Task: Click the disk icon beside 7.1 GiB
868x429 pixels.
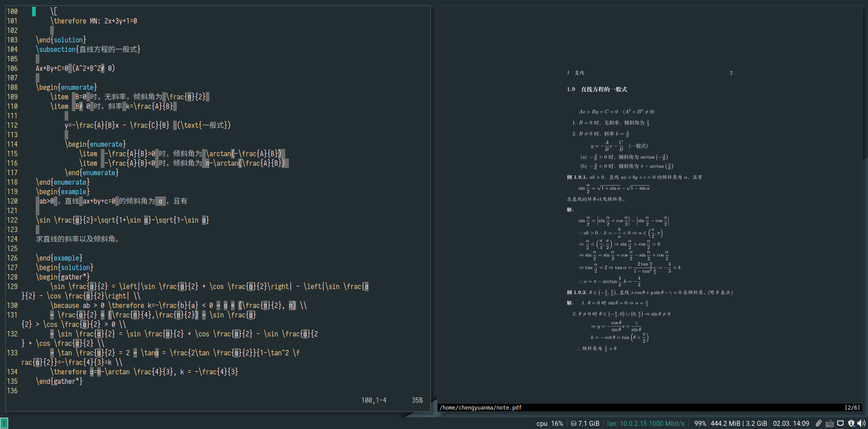Action: (x=573, y=424)
